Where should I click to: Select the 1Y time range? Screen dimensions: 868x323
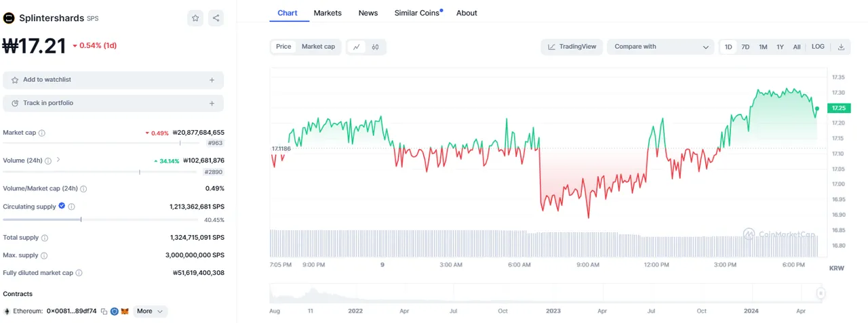click(x=780, y=47)
